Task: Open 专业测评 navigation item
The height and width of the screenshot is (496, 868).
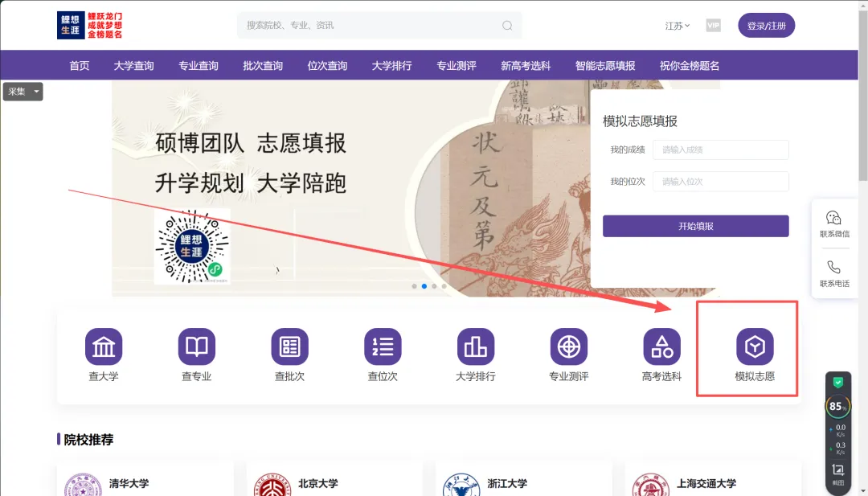Action: tap(457, 66)
